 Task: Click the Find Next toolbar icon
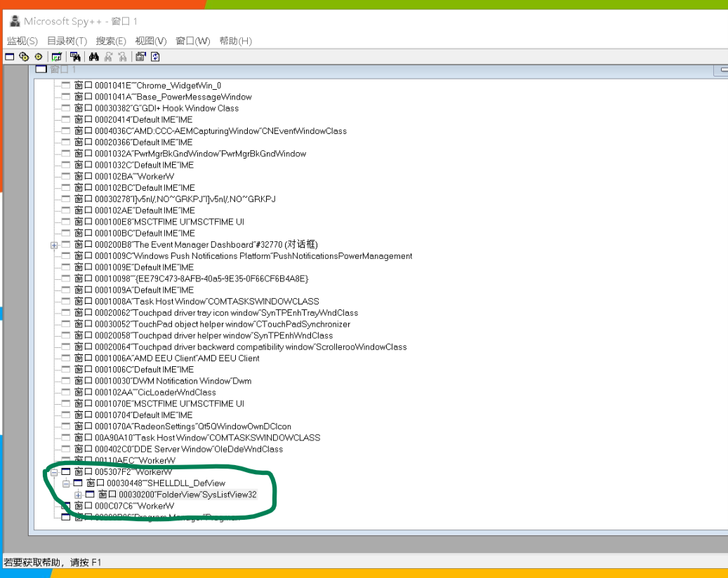[x=108, y=57]
